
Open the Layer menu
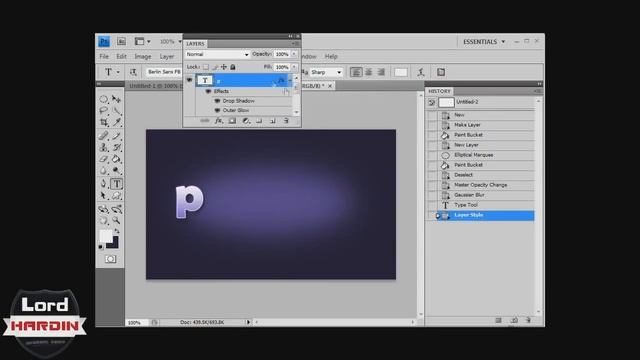tap(167, 56)
